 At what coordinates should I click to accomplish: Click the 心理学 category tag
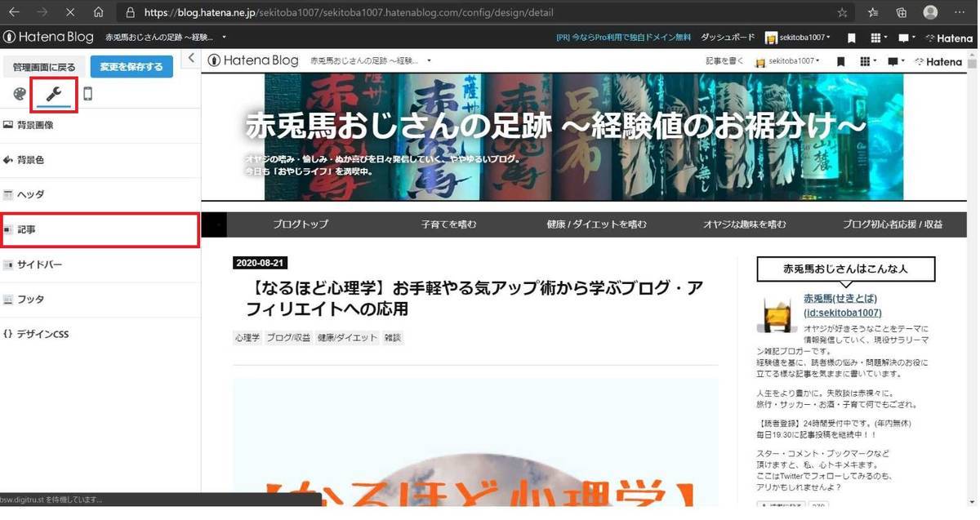point(247,337)
